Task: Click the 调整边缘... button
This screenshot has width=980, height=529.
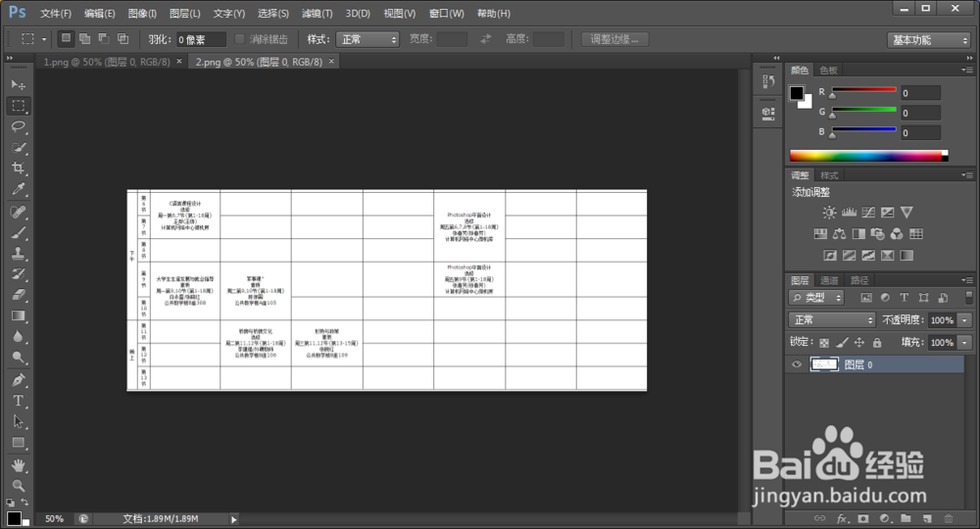Action: coord(614,39)
